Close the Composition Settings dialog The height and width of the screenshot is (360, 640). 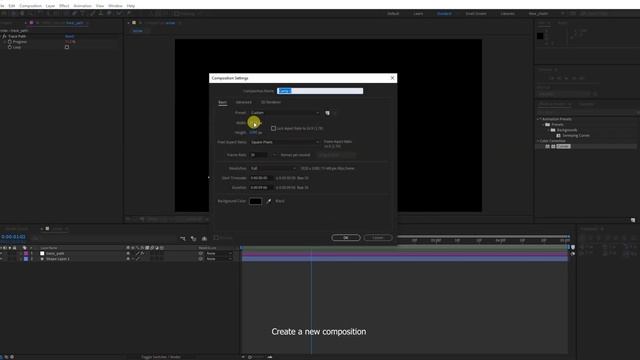[x=392, y=78]
